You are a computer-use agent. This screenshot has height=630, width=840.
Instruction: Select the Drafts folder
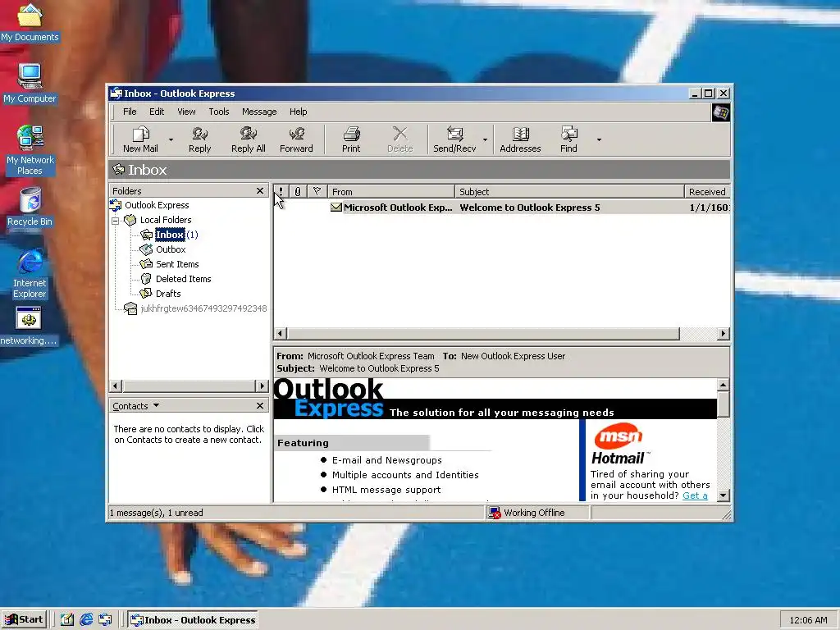pyautogui.click(x=167, y=294)
